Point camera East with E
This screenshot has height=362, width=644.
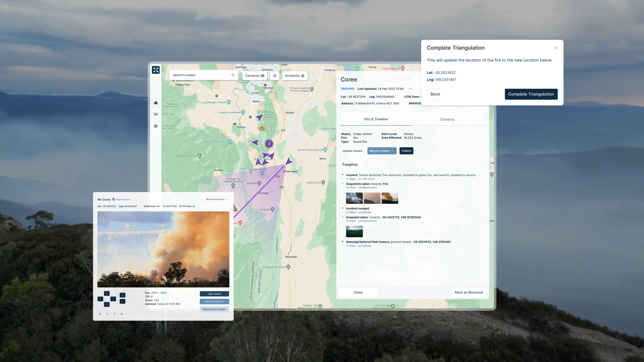114,314
